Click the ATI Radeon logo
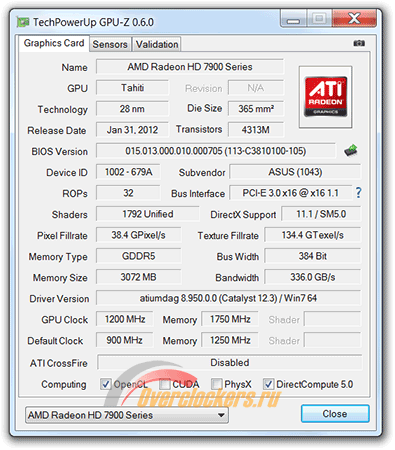 (x=325, y=97)
